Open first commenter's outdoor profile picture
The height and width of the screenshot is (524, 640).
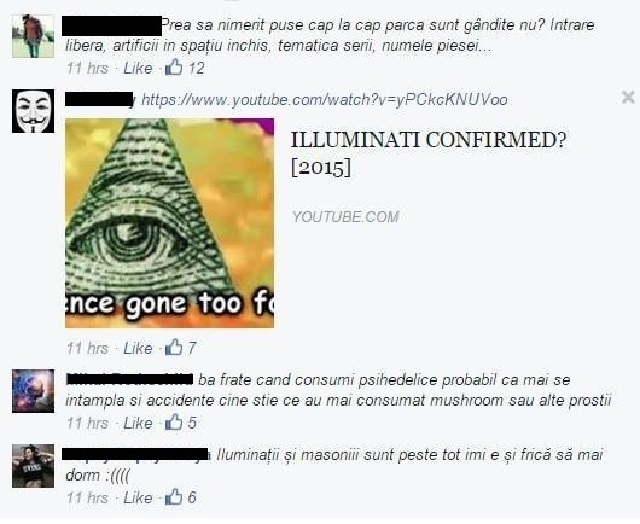pyautogui.click(x=33, y=36)
